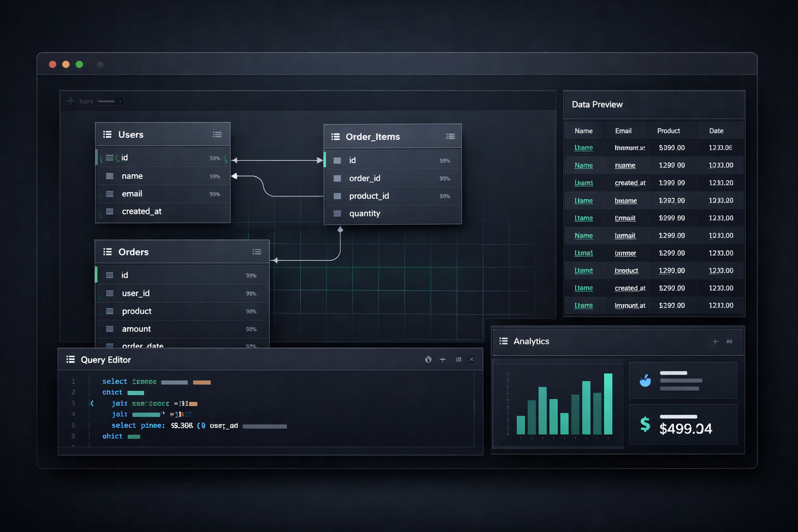This screenshot has height=532, width=798.
Task: Click the Analytics panel list icon
Action: 503,341
